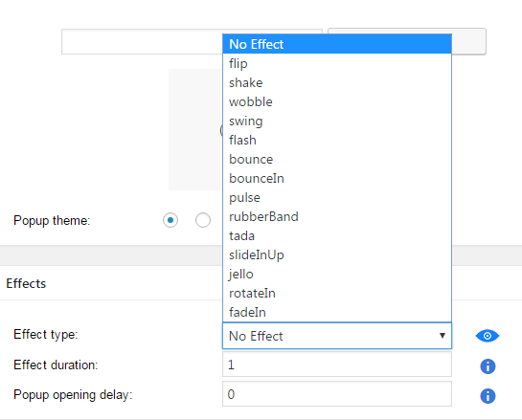The image size is (522, 420).
Task: Choose the bounce effect
Action: click(x=337, y=159)
